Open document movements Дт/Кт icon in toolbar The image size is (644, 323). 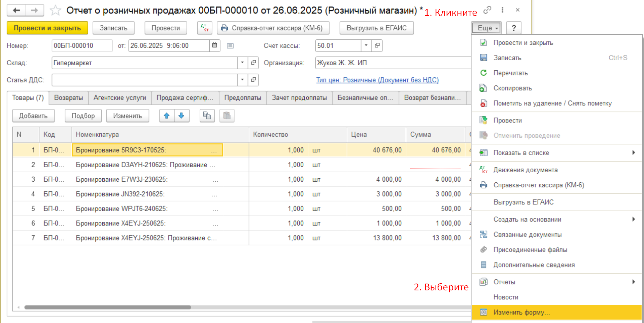(x=205, y=28)
